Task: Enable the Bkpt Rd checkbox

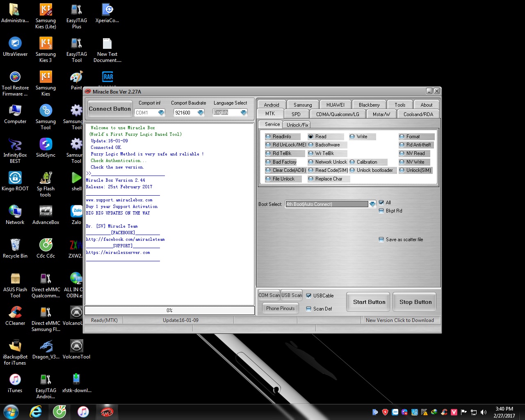Action: [x=390, y=211]
